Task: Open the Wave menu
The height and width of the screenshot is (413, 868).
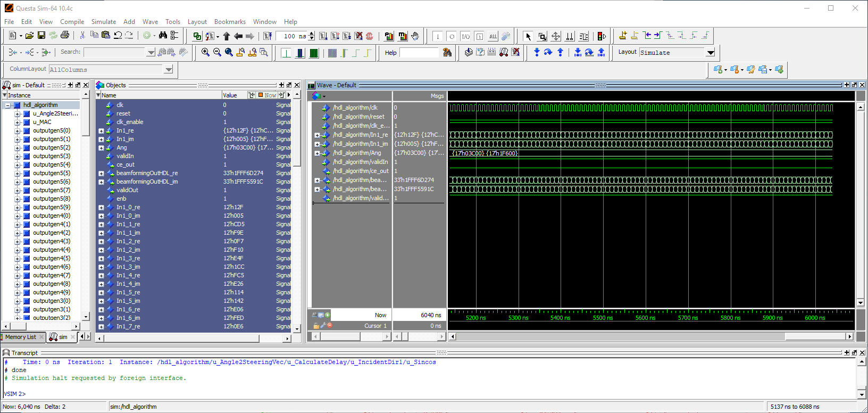Action: coord(150,22)
